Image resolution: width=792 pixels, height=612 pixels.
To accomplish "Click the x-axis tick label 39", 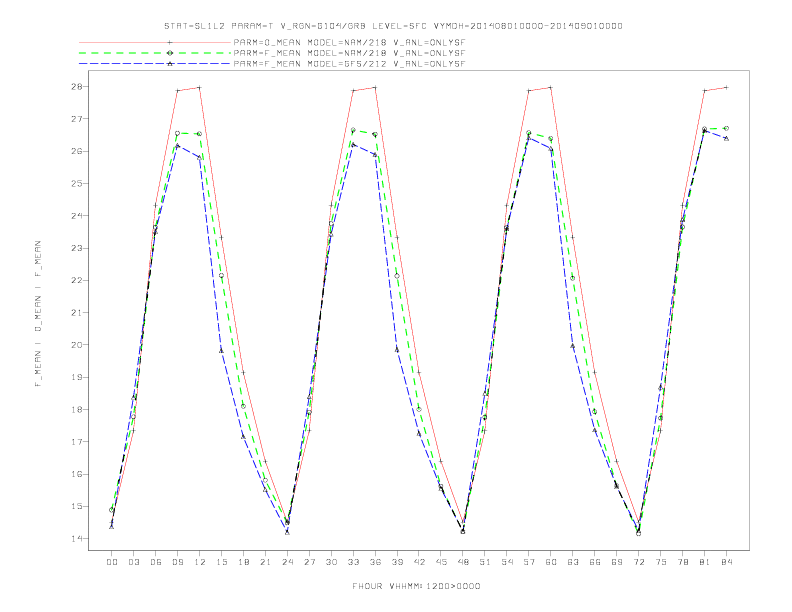I will pyautogui.click(x=397, y=562).
